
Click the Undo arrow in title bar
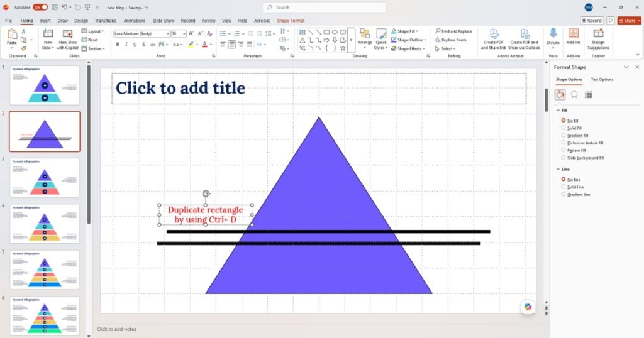tap(65, 8)
